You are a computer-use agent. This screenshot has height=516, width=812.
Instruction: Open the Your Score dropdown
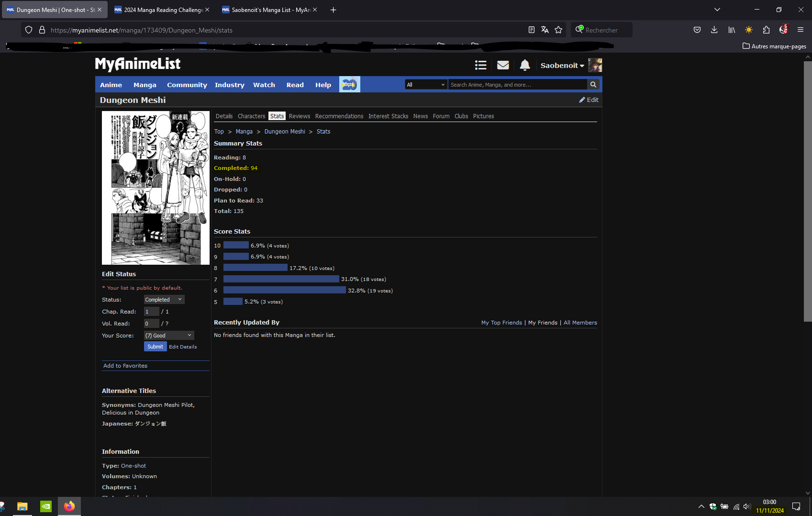(169, 336)
